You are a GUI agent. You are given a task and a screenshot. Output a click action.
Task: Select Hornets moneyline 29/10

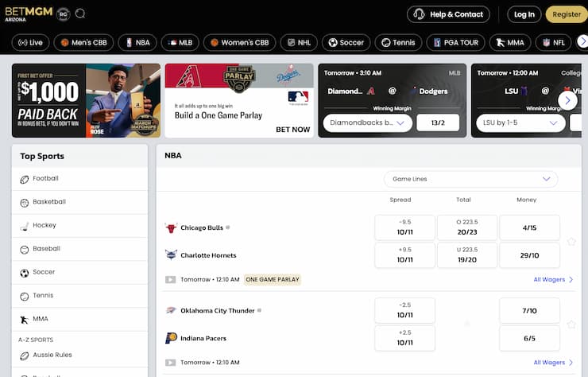[x=529, y=255]
